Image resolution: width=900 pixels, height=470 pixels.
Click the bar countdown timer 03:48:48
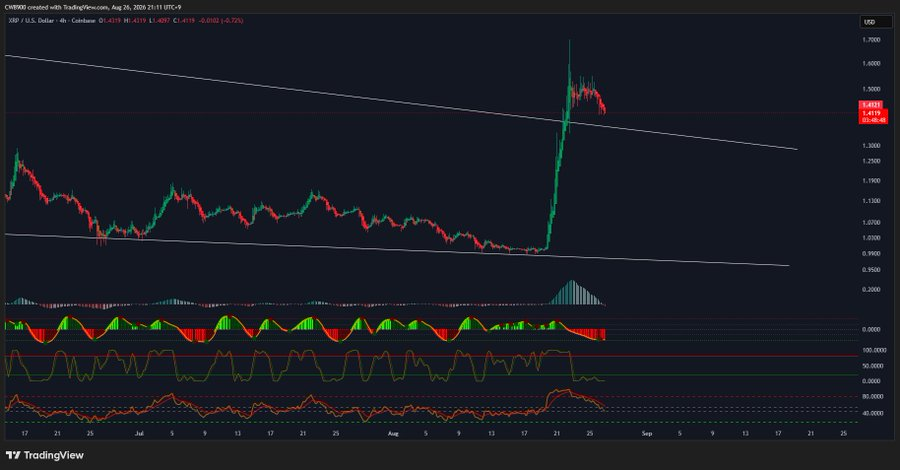pyautogui.click(x=872, y=120)
